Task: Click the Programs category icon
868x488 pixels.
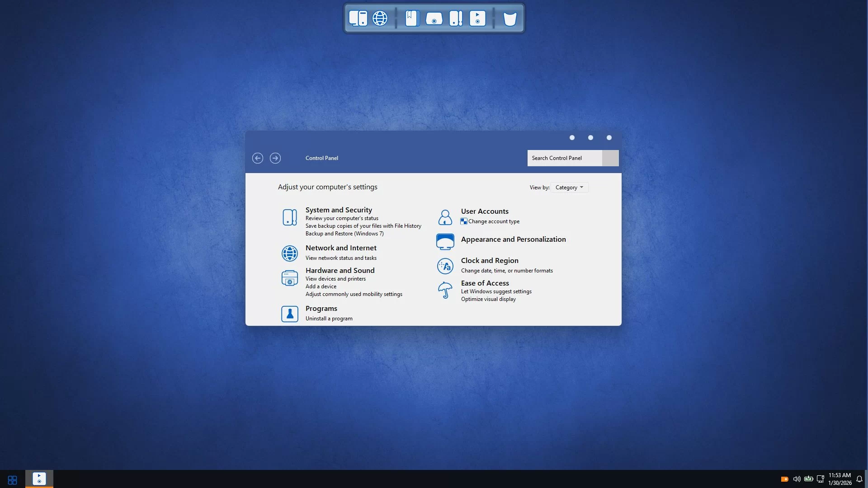Action: 289,314
